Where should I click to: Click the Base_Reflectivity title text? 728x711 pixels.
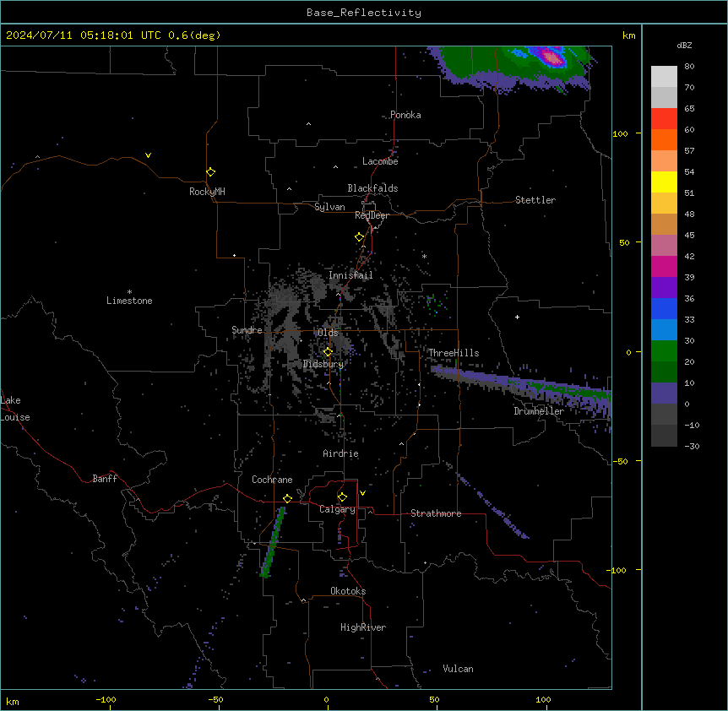[364, 13]
